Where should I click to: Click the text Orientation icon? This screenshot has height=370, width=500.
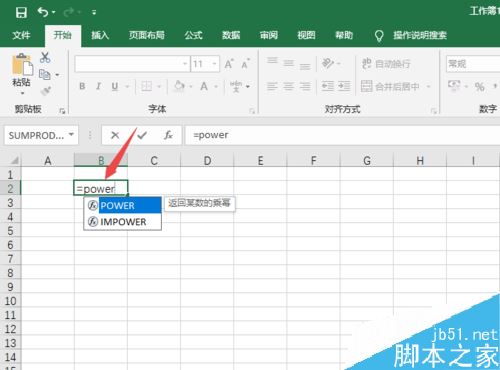point(328,63)
